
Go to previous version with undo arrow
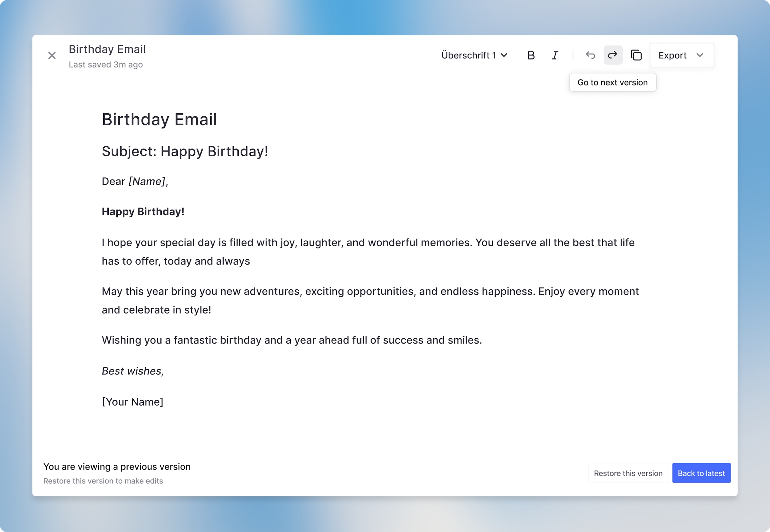click(x=590, y=55)
